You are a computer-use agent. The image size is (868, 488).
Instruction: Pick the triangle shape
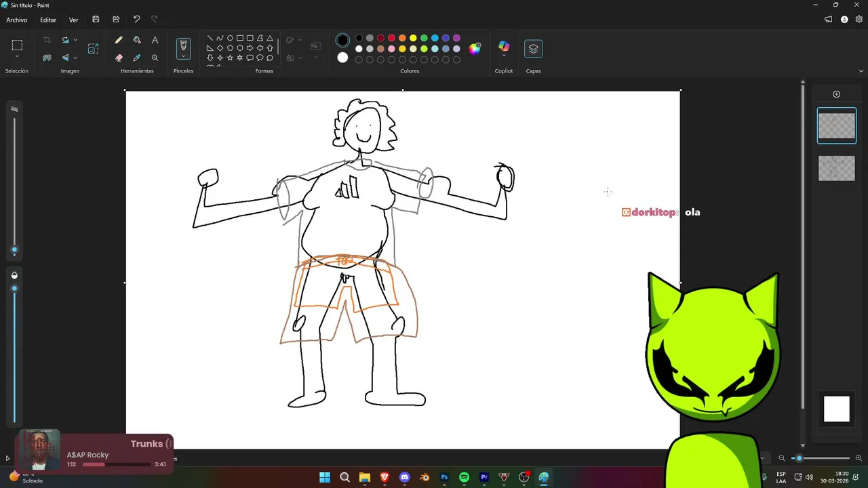pos(270,39)
